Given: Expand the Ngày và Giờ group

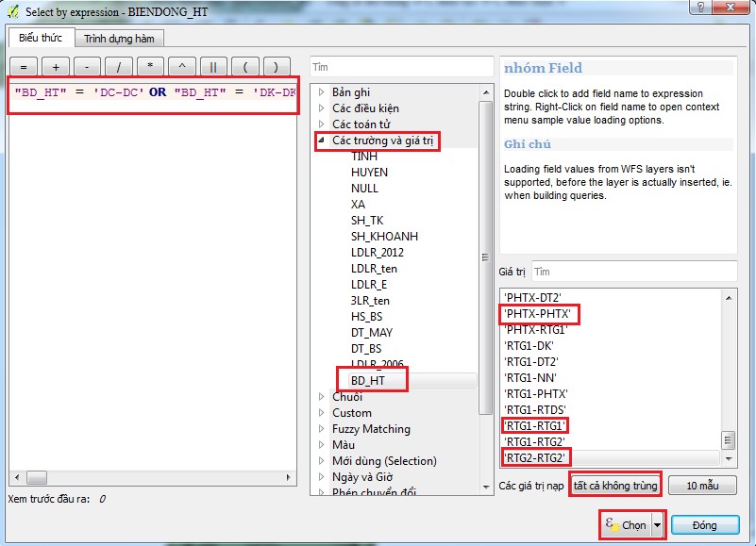Looking at the screenshot, I should 322,476.
